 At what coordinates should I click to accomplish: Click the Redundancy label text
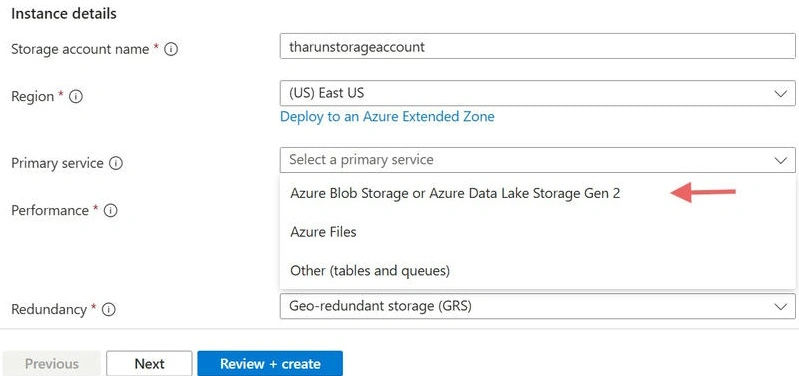(x=49, y=309)
